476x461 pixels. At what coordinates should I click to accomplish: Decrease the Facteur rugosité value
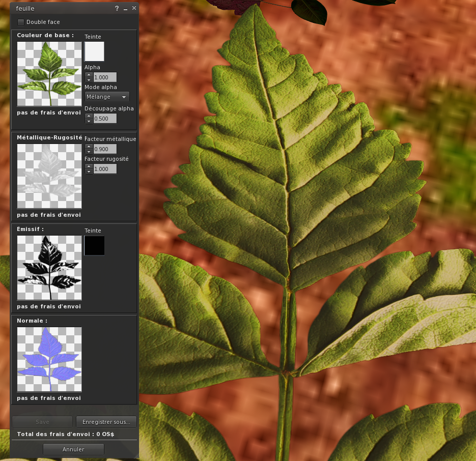89,171
